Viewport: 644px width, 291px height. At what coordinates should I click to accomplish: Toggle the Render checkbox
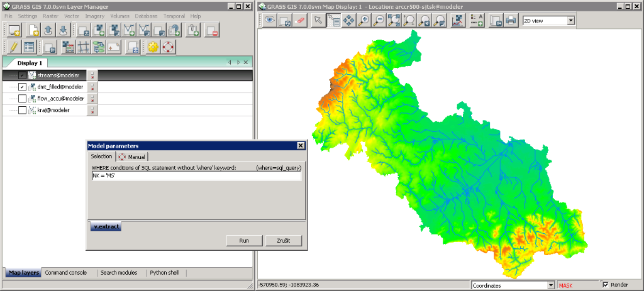(x=606, y=285)
